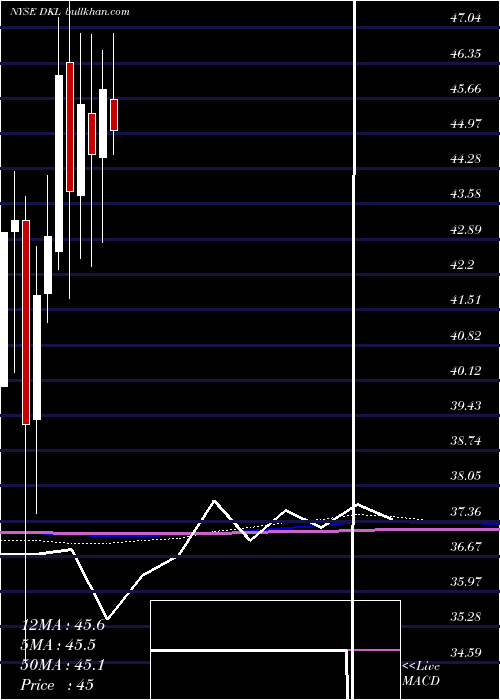Click the 44.28 price axis label
Viewport: 500px width, 700px height.
click(466, 159)
